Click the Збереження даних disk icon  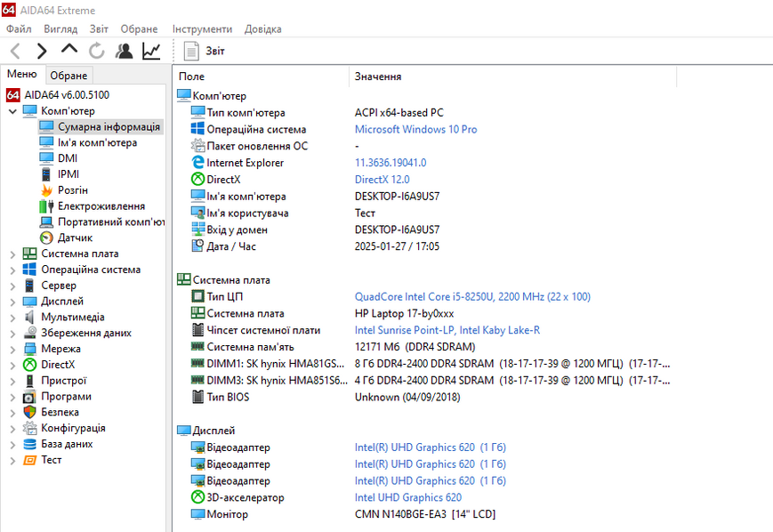pos(29,333)
